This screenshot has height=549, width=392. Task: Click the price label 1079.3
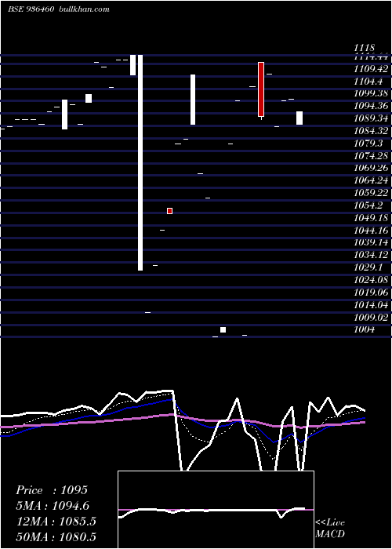tap(368, 144)
